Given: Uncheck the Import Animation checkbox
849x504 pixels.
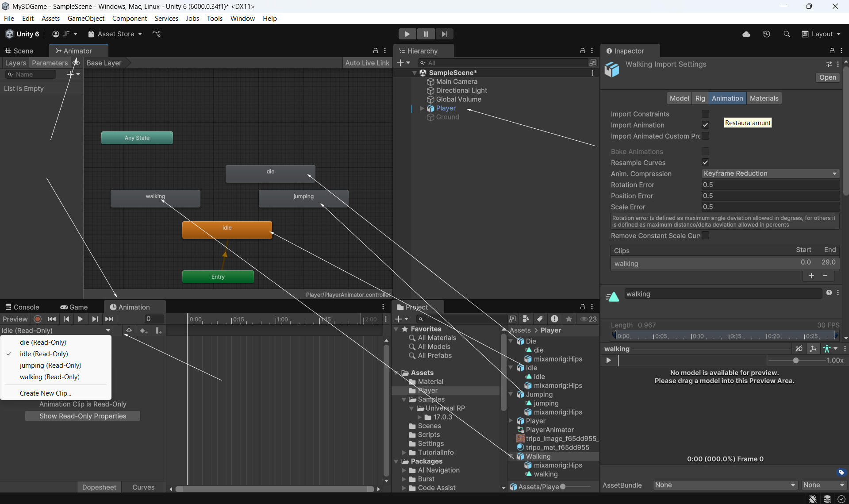Looking at the screenshot, I should click(705, 125).
